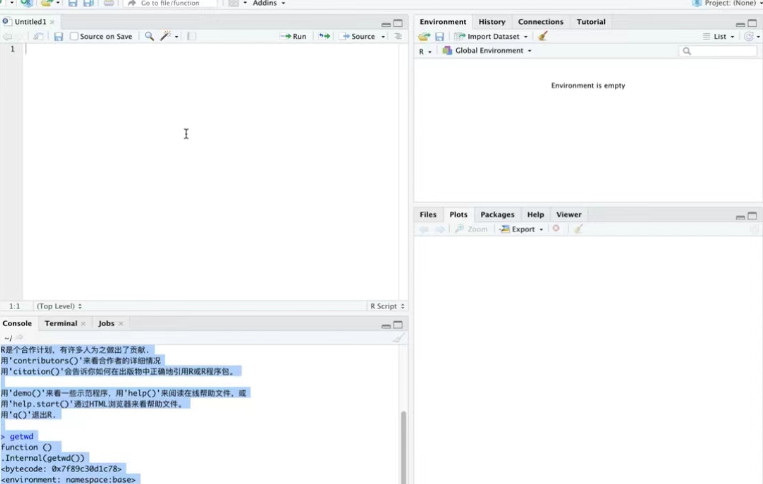The image size is (763, 484).
Task: Open the Export plot dropdown
Action: [x=521, y=229]
